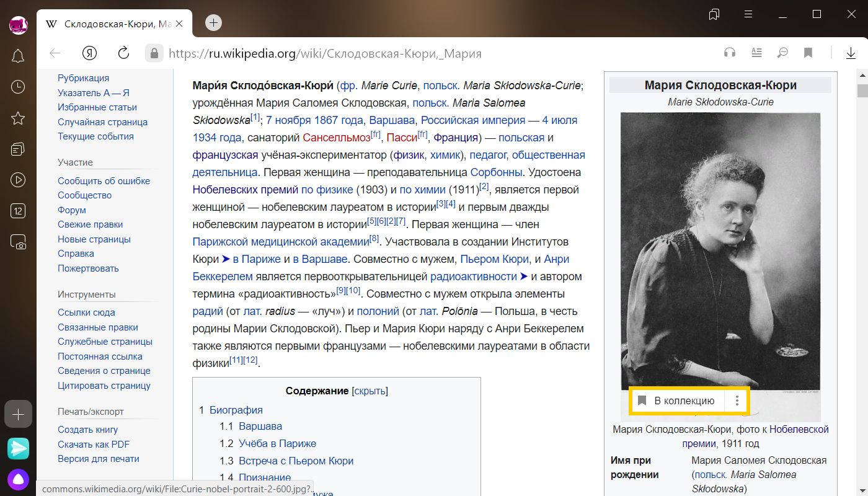The height and width of the screenshot is (496, 868).
Task: Open downloads arrow icon
Action: (851, 53)
